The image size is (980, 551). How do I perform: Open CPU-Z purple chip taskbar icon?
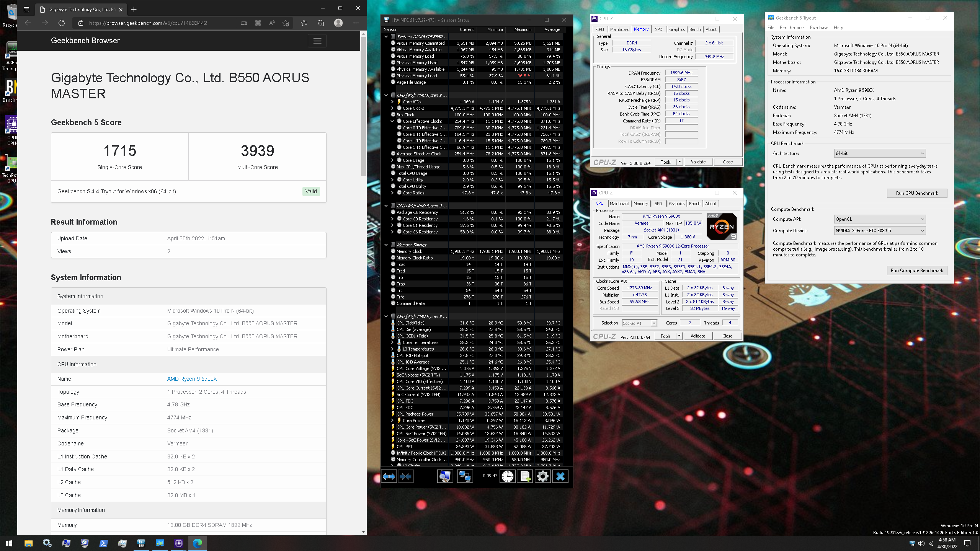point(178,543)
